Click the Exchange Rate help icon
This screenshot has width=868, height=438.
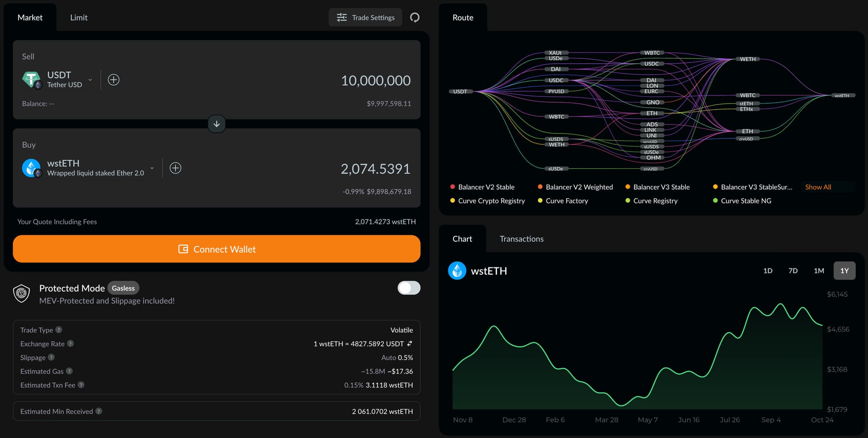click(71, 343)
